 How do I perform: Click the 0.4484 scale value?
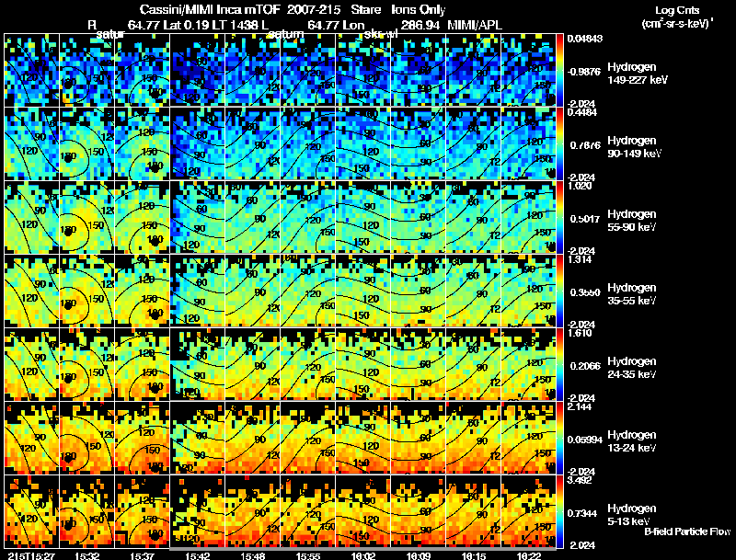tap(581, 112)
